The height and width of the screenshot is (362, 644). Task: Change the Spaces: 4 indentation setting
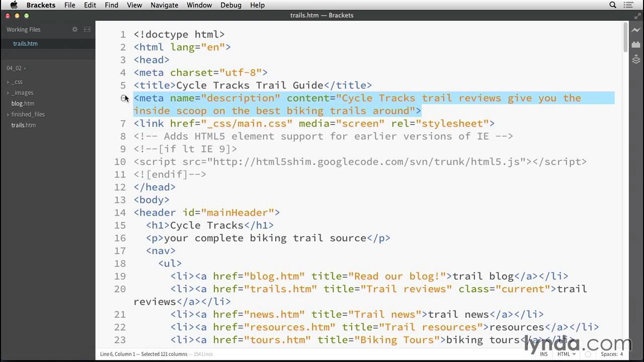(x=612, y=354)
